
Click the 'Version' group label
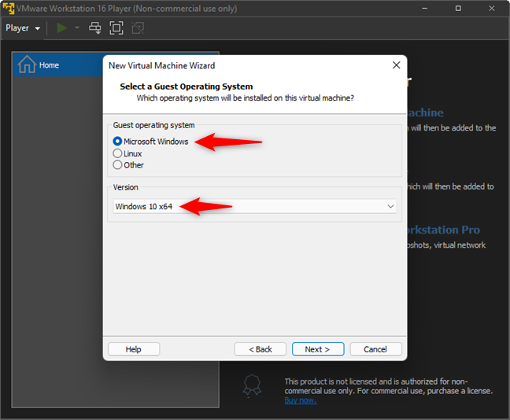(126, 187)
